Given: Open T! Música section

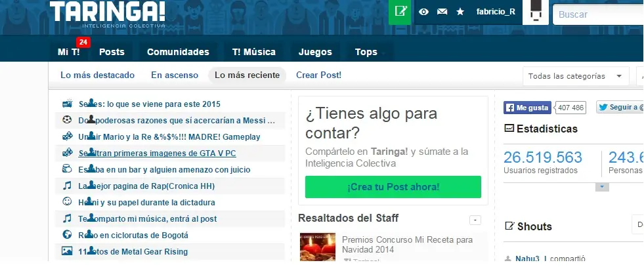Looking at the screenshot, I should 254,52.
